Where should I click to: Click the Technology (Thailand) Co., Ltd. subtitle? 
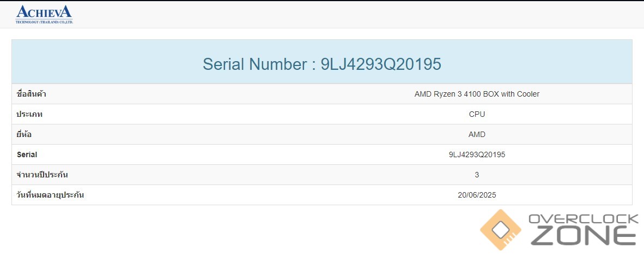click(44, 22)
